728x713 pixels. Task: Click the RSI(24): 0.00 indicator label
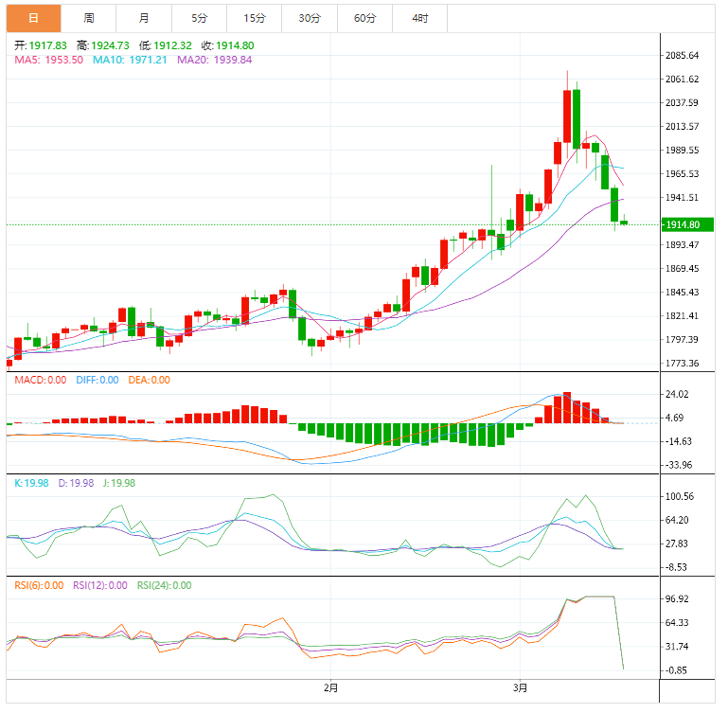(164, 585)
